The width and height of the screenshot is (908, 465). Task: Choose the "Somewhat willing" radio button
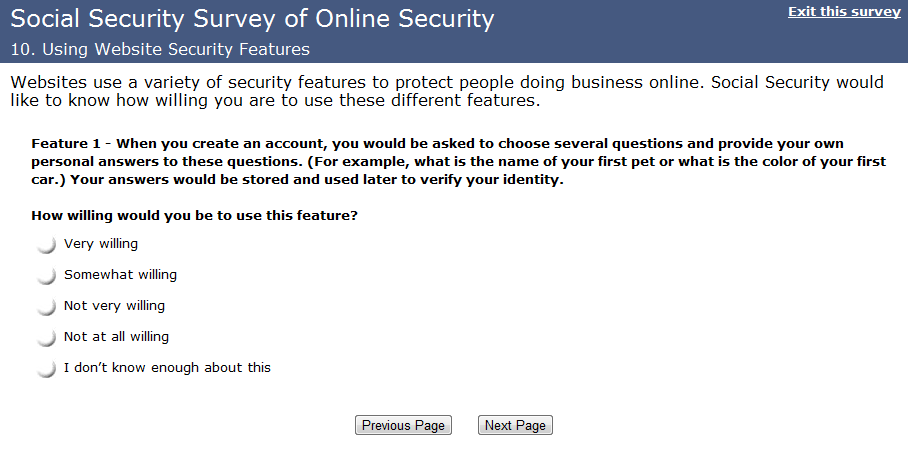46,276
